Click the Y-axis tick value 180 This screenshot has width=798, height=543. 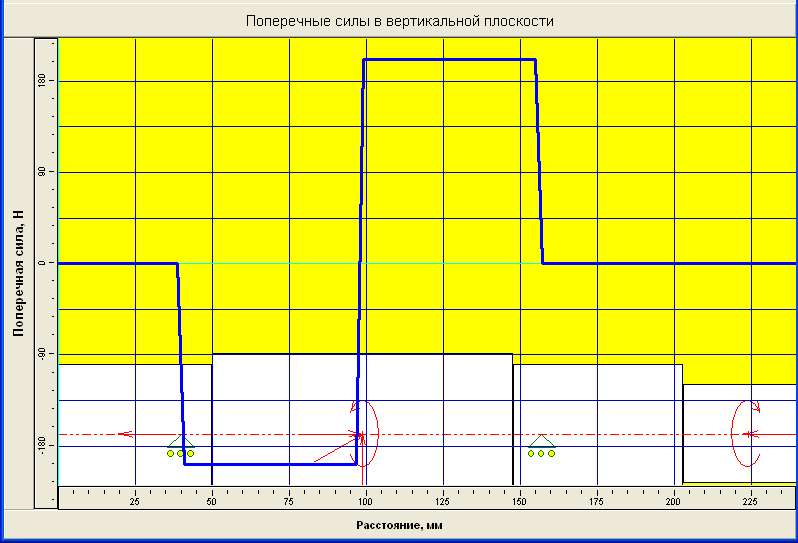pyautogui.click(x=42, y=80)
